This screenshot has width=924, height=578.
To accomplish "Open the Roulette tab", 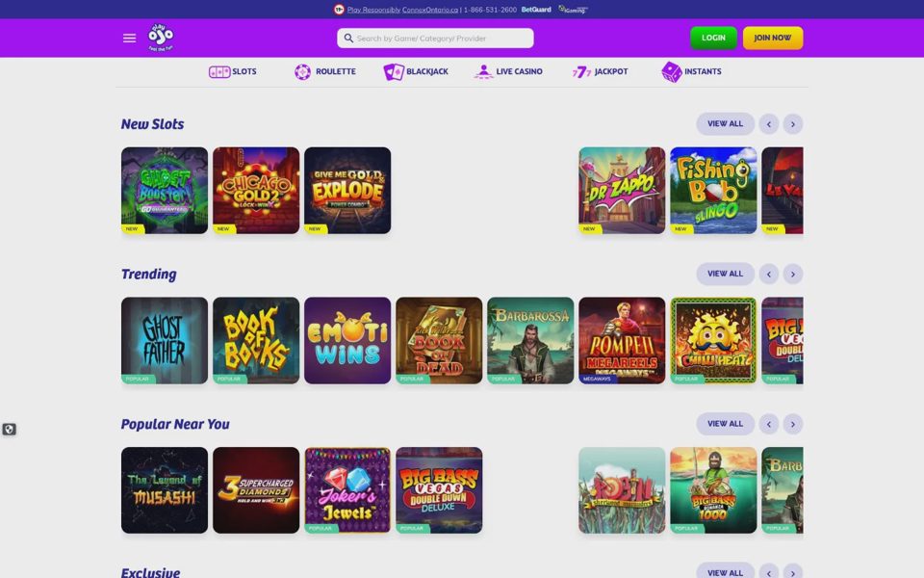I will (x=325, y=72).
